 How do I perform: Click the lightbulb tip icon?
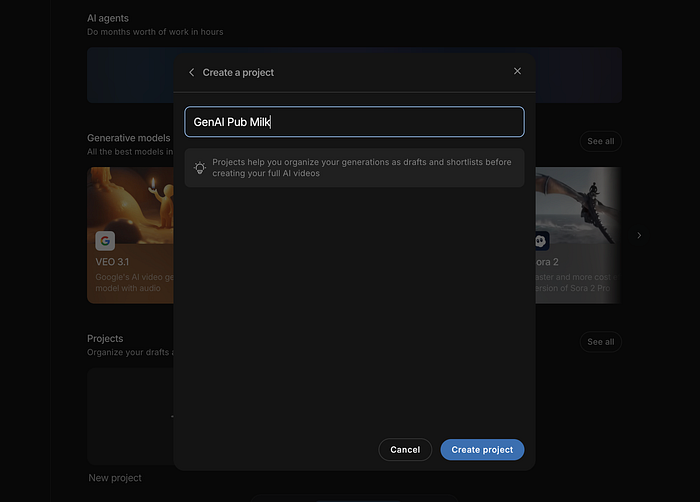(200, 168)
